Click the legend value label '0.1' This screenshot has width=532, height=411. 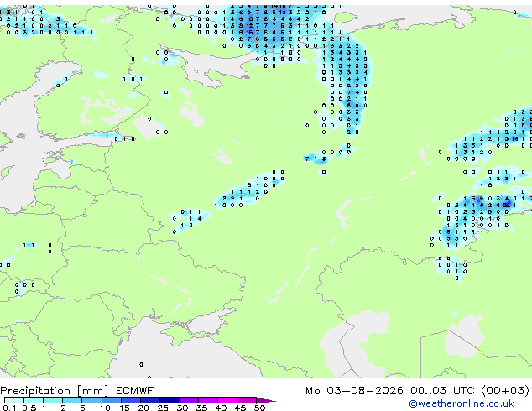9,408
